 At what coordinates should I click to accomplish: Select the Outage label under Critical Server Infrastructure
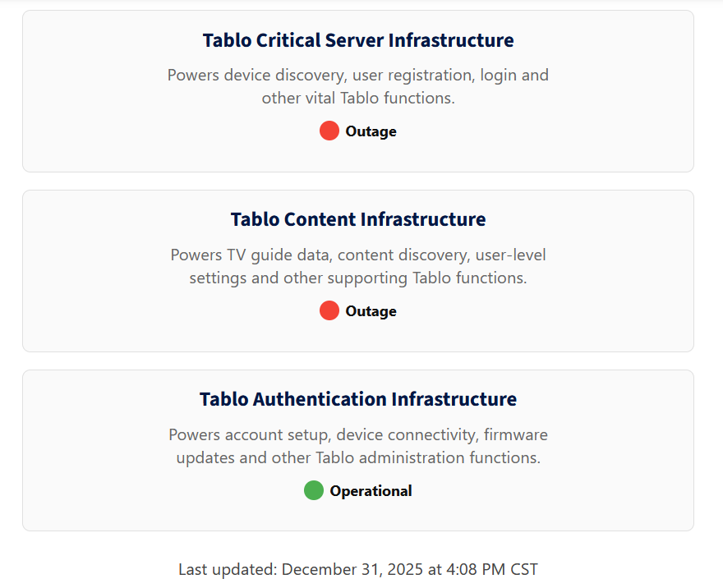(x=371, y=131)
